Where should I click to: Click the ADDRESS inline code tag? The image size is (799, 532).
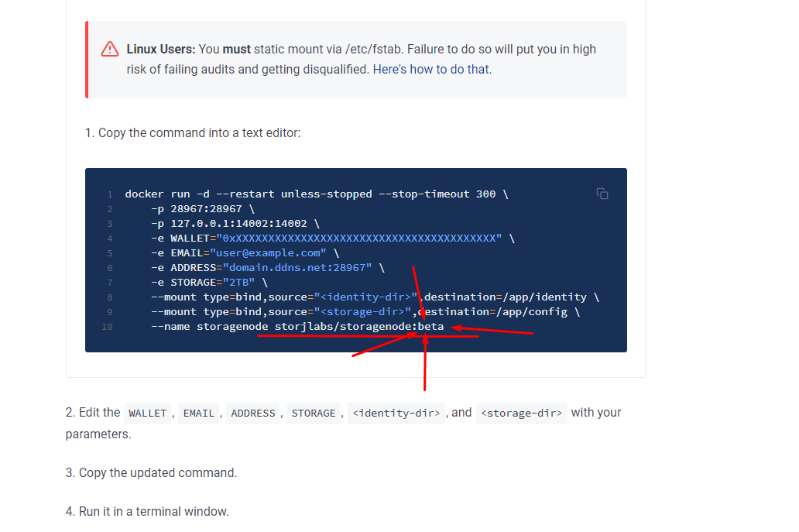pyautogui.click(x=253, y=414)
